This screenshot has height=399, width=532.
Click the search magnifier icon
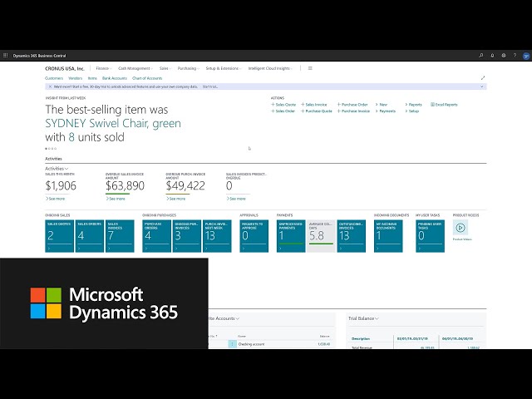(x=481, y=56)
